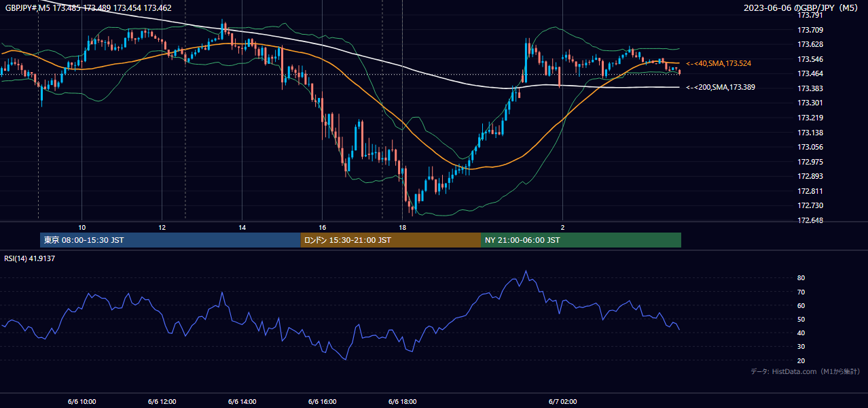Click price axis value 173.056
The width and height of the screenshot is (868, 408).
pos(810,147)
